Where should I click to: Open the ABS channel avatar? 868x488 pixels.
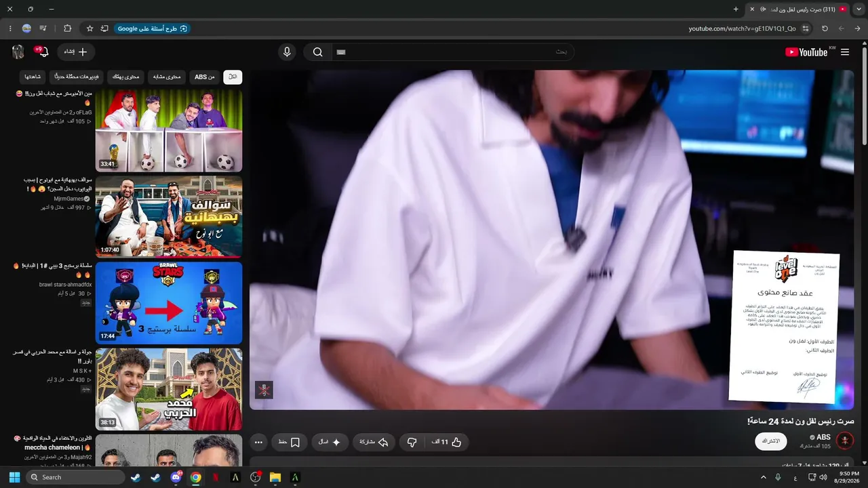[x=845, y=441]
